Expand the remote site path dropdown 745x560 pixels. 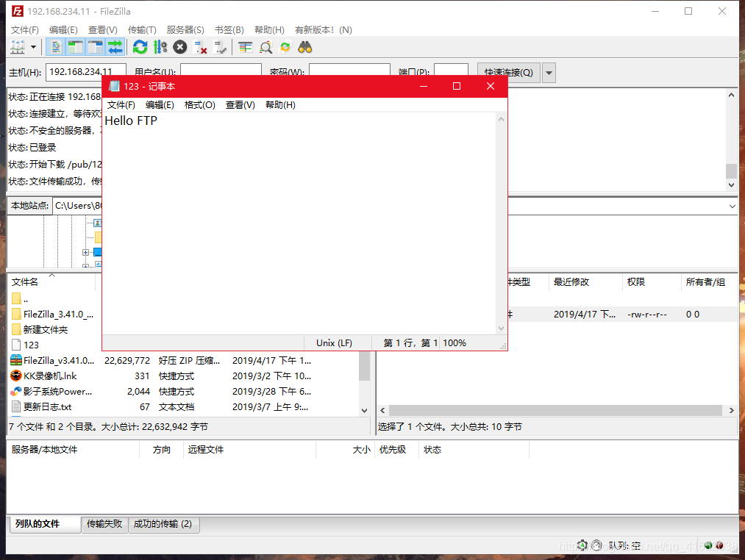[732, 206]
